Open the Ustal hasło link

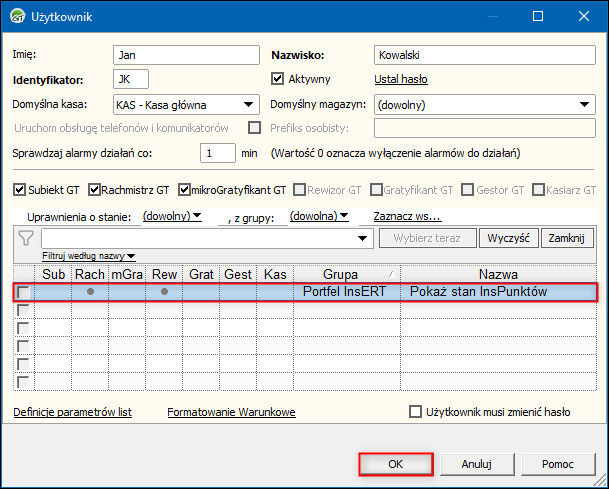(x=402, y=79)
